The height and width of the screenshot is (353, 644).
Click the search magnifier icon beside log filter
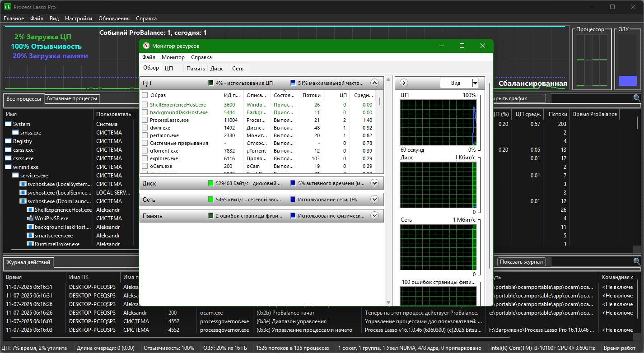(x=636, y=262)
